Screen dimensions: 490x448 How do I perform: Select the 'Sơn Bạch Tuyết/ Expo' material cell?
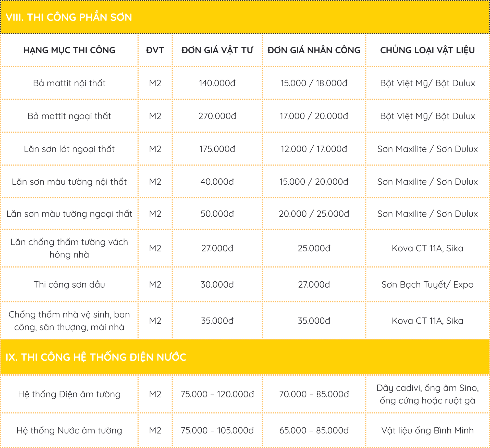(427, 285)
